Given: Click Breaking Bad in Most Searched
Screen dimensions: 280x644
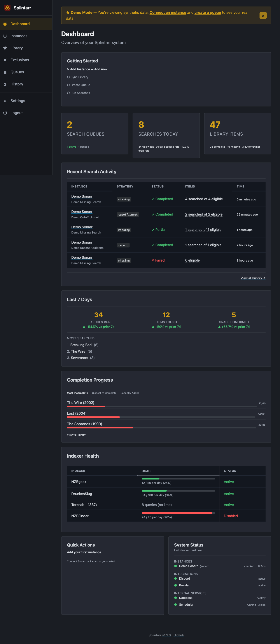Looking at the screenshot, I should [81, 345].
